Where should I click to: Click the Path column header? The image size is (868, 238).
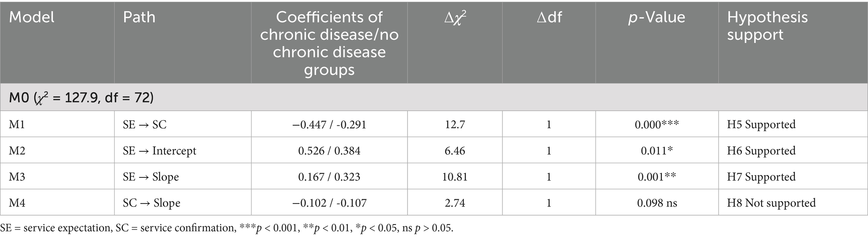[139, 17]
